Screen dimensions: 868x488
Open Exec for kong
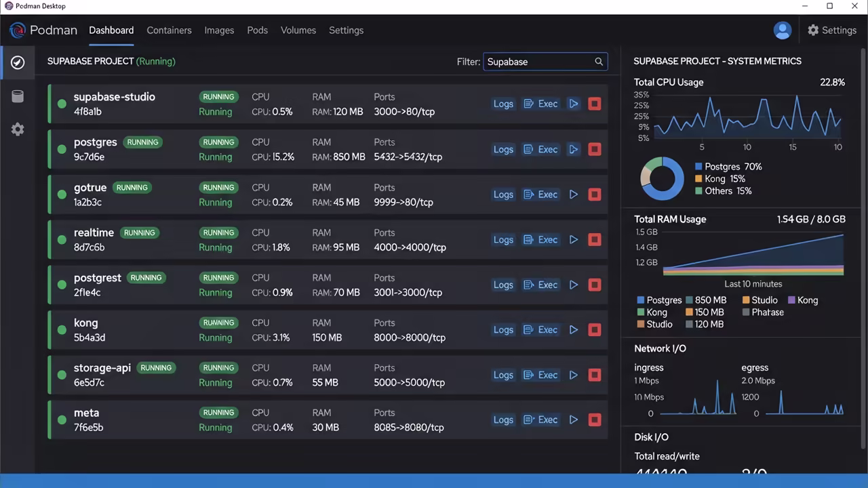point(541,329)
